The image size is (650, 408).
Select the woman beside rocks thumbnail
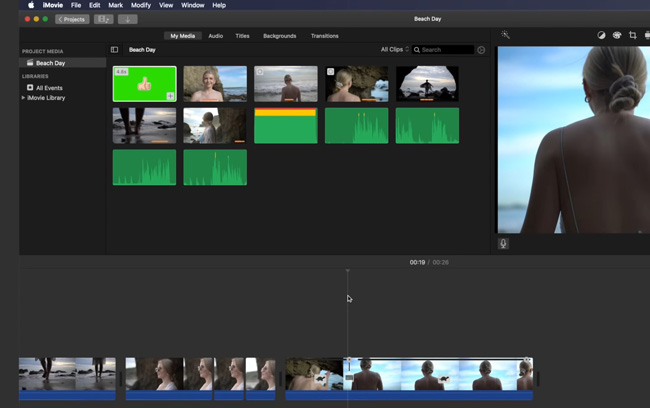point(215,126)
